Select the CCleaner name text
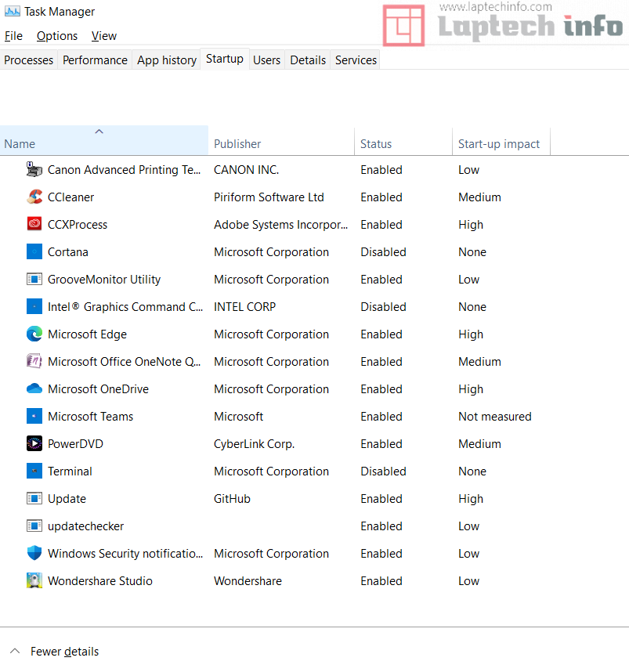This screenshot has width=629, height=672. point(70,197)
